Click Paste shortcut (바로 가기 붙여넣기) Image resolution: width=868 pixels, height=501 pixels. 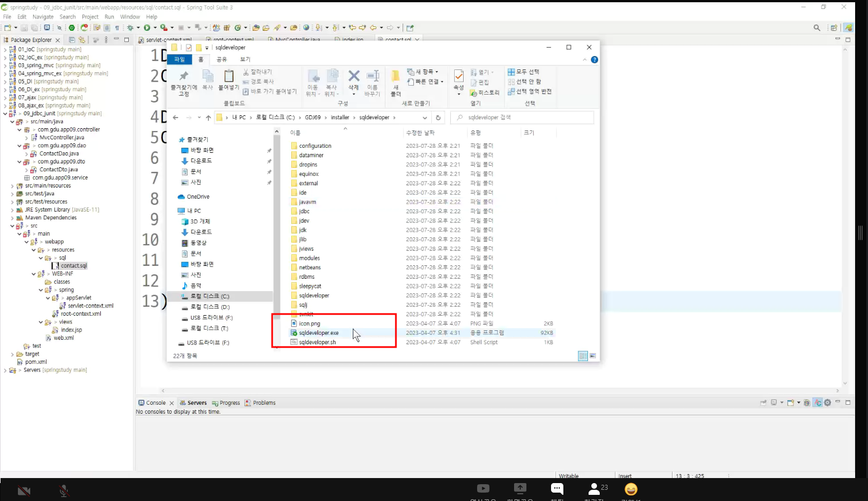[x=269, y=91]
